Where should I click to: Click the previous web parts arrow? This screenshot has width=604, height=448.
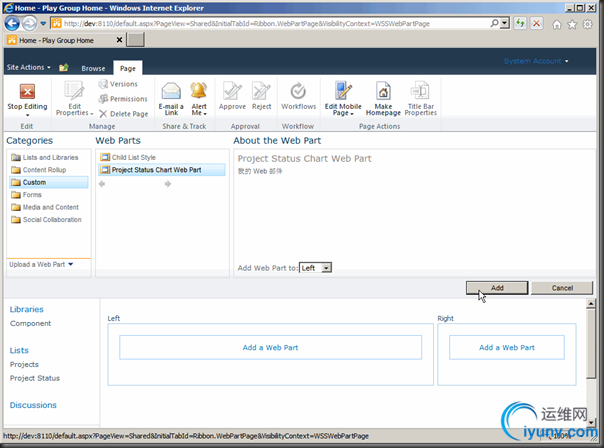[102, 184]
